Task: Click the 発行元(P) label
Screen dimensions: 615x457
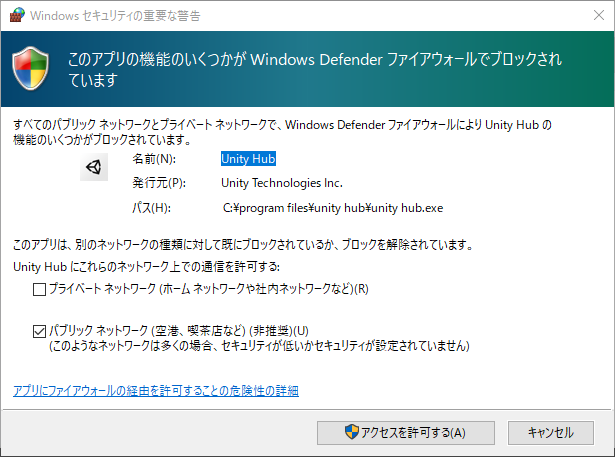Action: [x=159, y=183]
